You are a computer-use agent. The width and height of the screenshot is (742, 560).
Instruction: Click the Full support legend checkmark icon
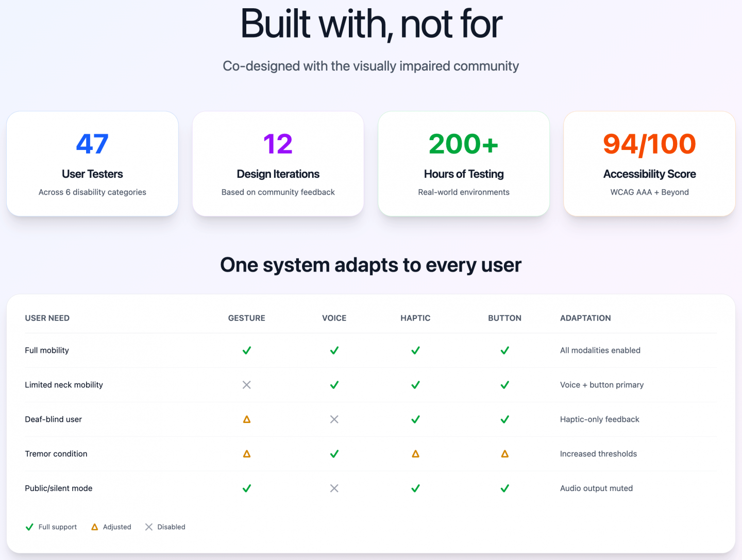point(29,527)
